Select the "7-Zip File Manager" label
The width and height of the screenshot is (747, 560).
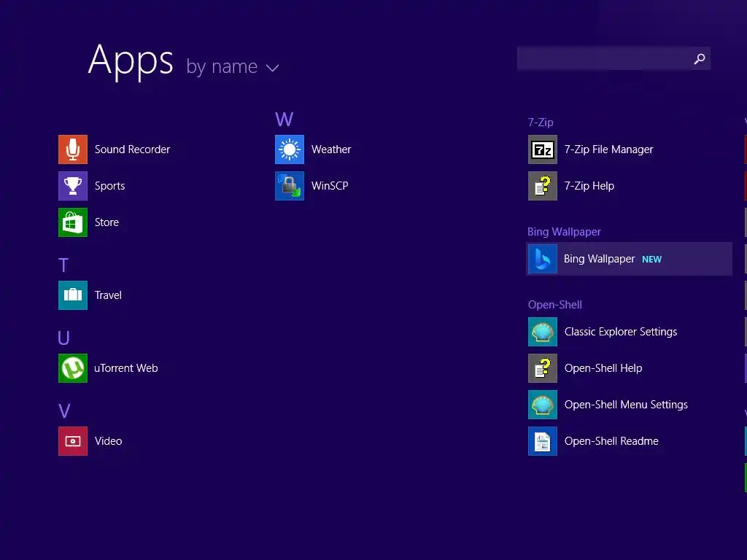(x=609, y=149)
